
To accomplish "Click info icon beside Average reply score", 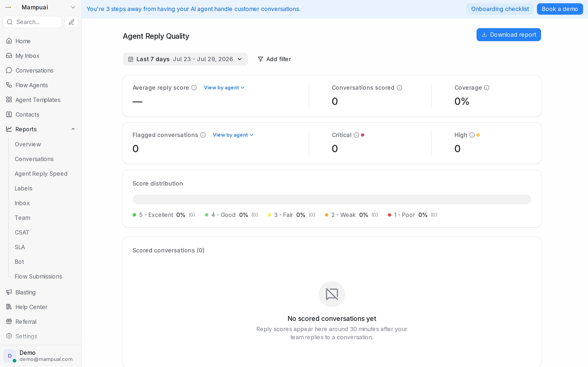I will click(194, 88).
